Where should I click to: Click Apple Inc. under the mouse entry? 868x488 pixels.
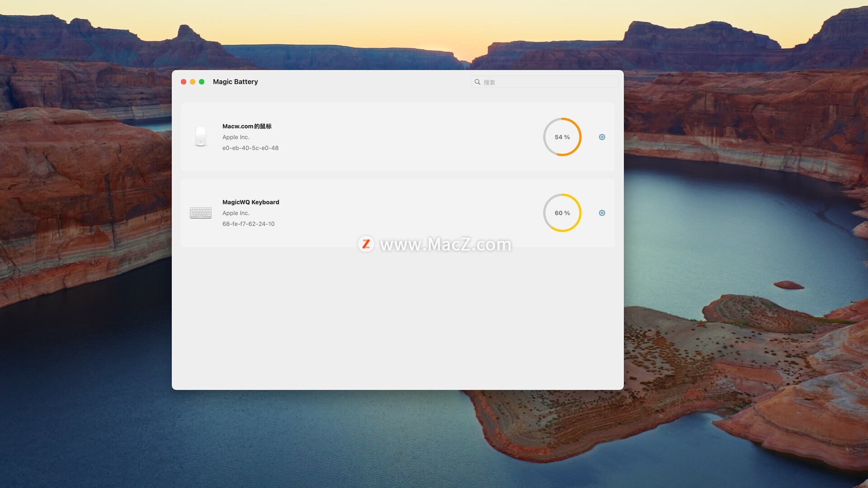click(x=236, y=137)
